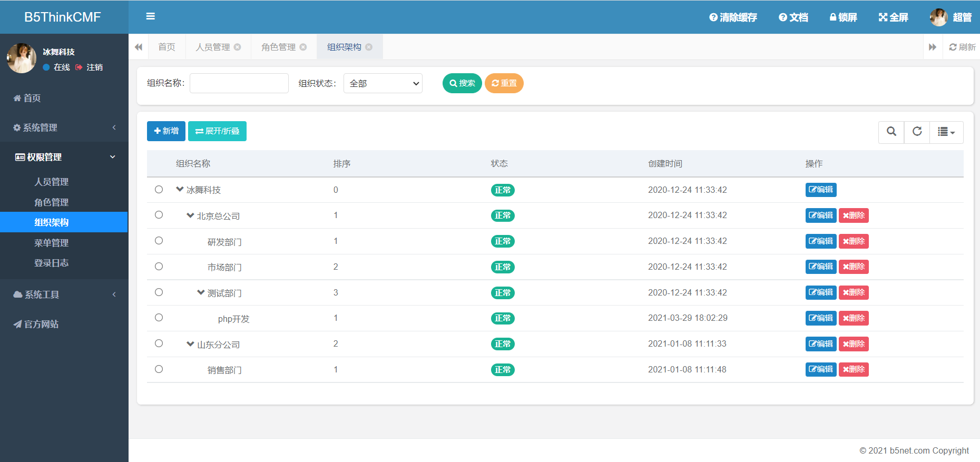Click the 刷新 refresh tab button
Screen dimensions: 980x462
click(x=962, y=47)
